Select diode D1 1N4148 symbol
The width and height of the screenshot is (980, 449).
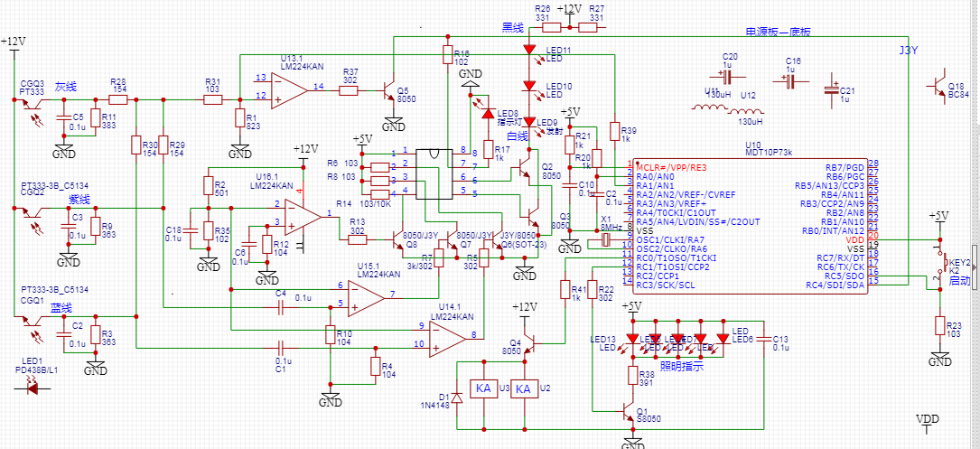pos(457,398)
